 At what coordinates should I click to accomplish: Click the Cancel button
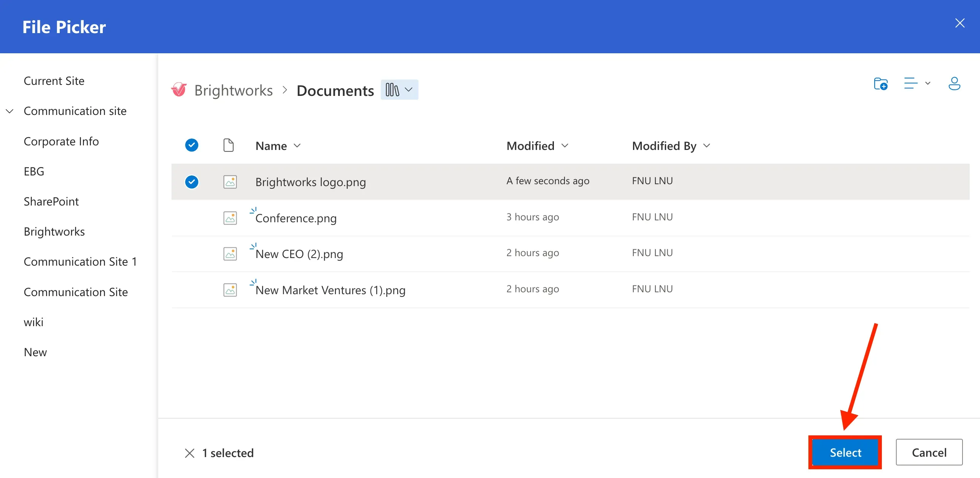[x=929, y=453]
